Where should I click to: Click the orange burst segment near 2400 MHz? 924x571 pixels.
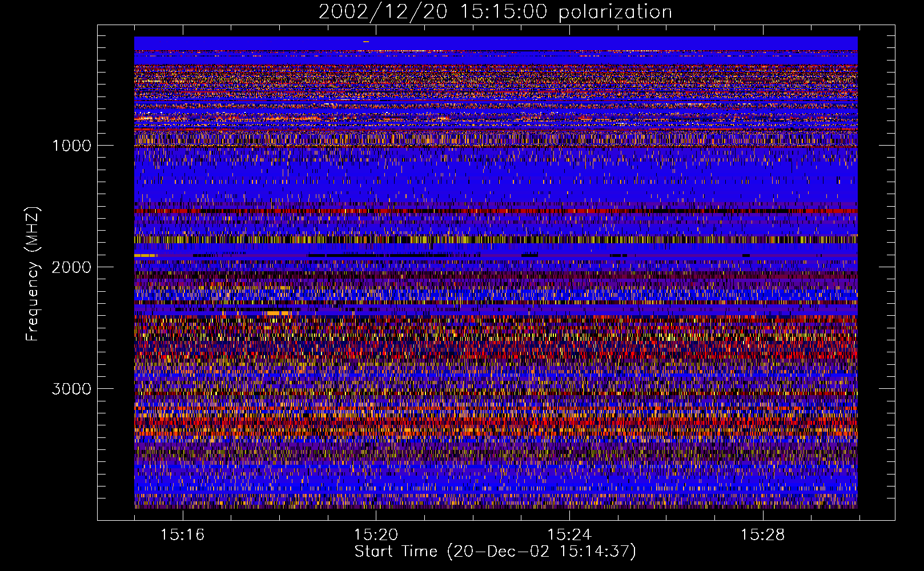tap(278, 313)
